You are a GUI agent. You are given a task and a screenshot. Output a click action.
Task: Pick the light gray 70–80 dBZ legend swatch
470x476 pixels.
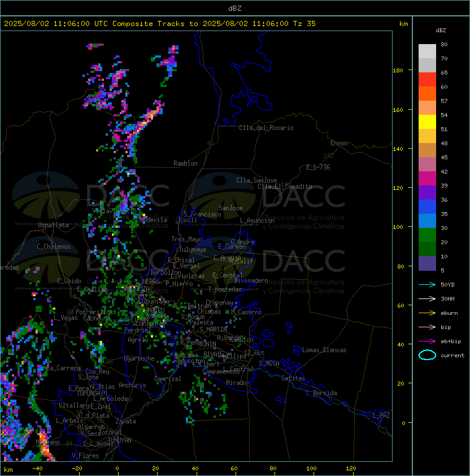(427, 51)
